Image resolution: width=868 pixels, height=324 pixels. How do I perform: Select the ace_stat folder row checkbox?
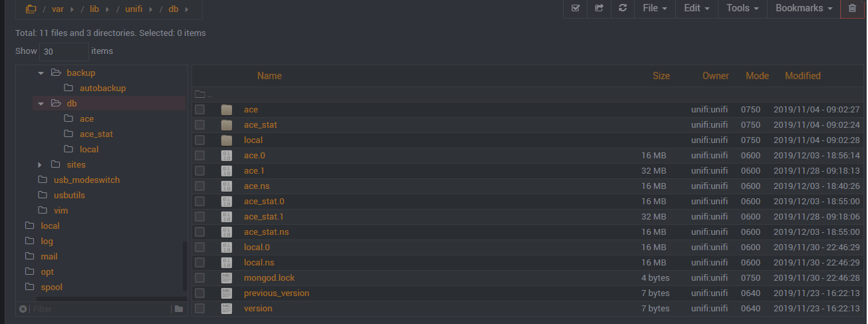pos(199,124)
